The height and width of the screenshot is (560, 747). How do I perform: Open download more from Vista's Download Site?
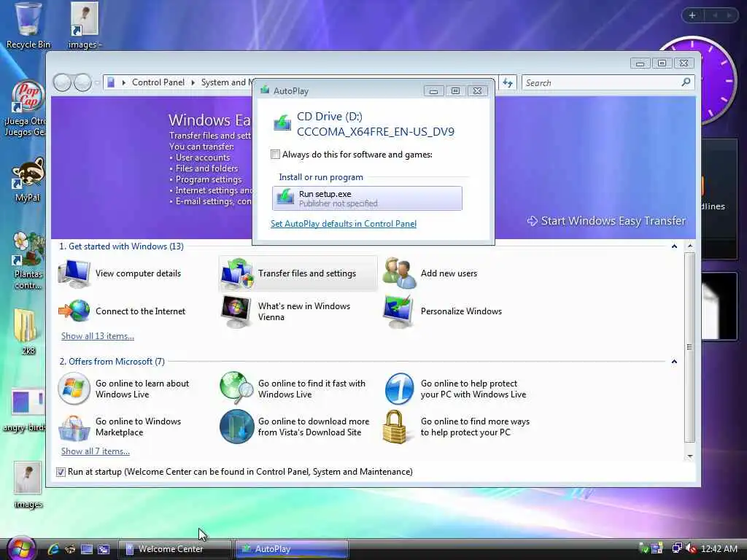(295, 427)
